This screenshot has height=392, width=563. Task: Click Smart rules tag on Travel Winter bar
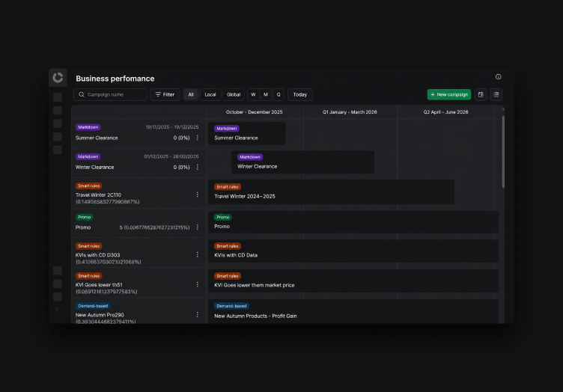[x=228, y=187]
